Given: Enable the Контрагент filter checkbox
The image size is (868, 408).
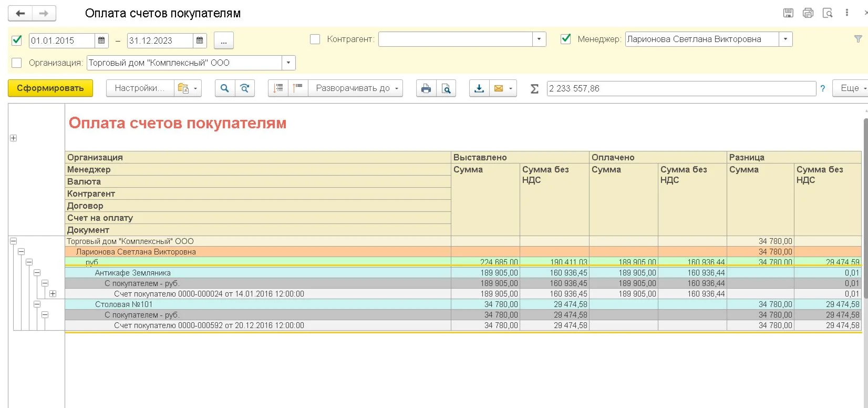Looking at the screenshot, I should pyautogui.click(x=315, y=39).
